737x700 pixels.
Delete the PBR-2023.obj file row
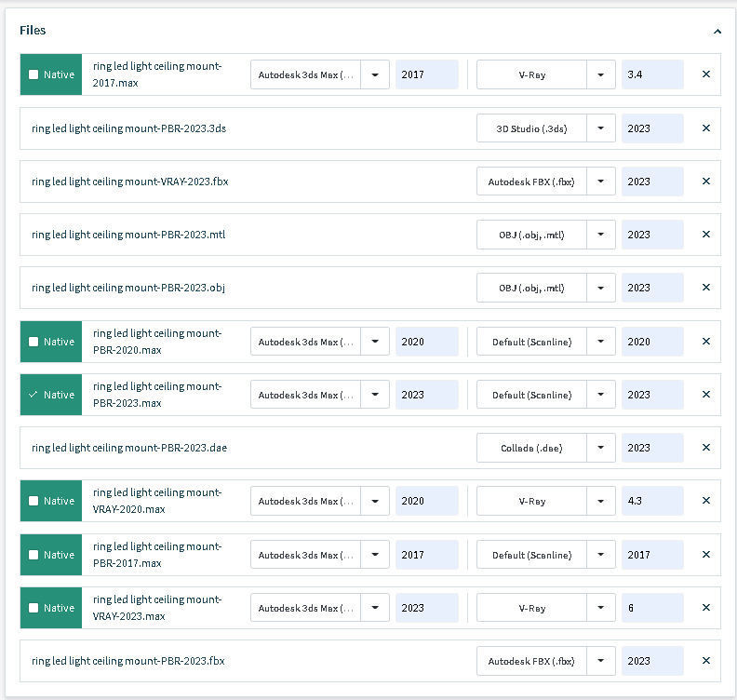click(705, 288)
